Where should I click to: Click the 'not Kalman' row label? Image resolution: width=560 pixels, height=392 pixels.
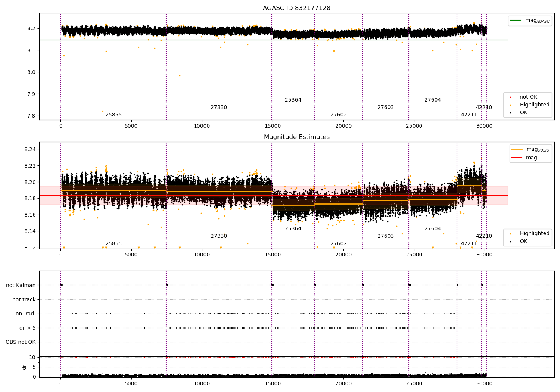[21, 285]
